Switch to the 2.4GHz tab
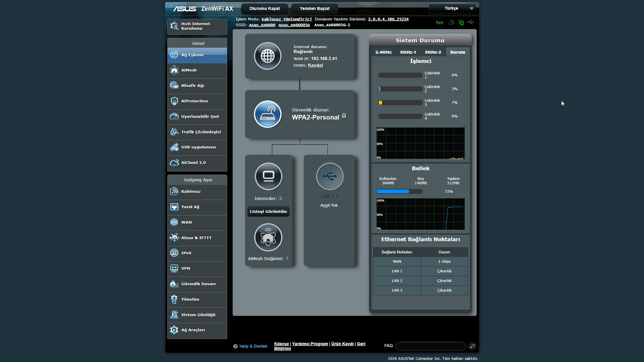The height and width of the screenshot is (362, 644). pos(383,52)
